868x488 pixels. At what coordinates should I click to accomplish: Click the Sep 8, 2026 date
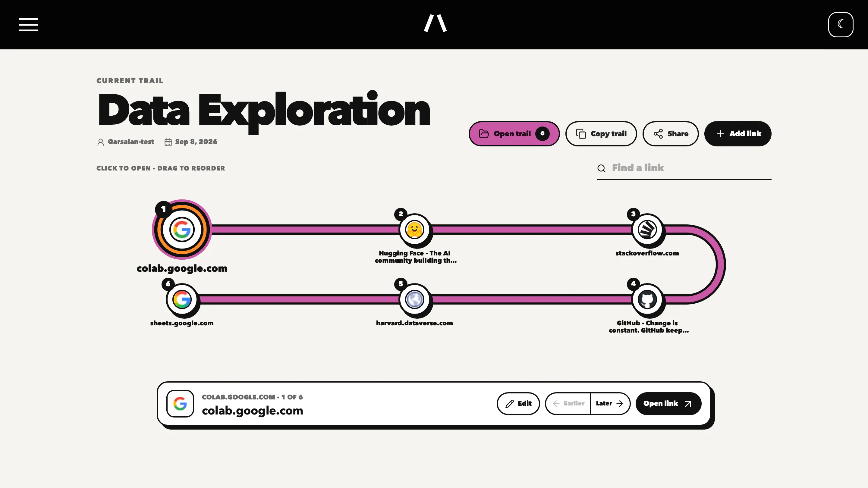(x=196, y=142)
